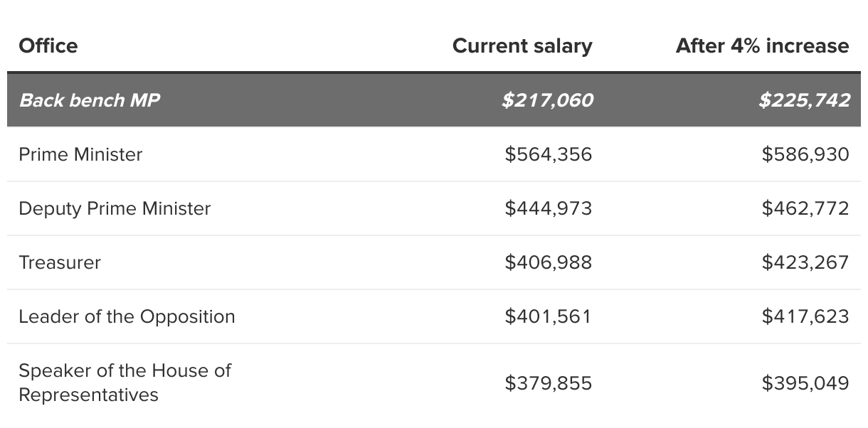Select the Deputy Prime Minister cell
This screenshot has width=868, height=428.
(x=115, y=208)
